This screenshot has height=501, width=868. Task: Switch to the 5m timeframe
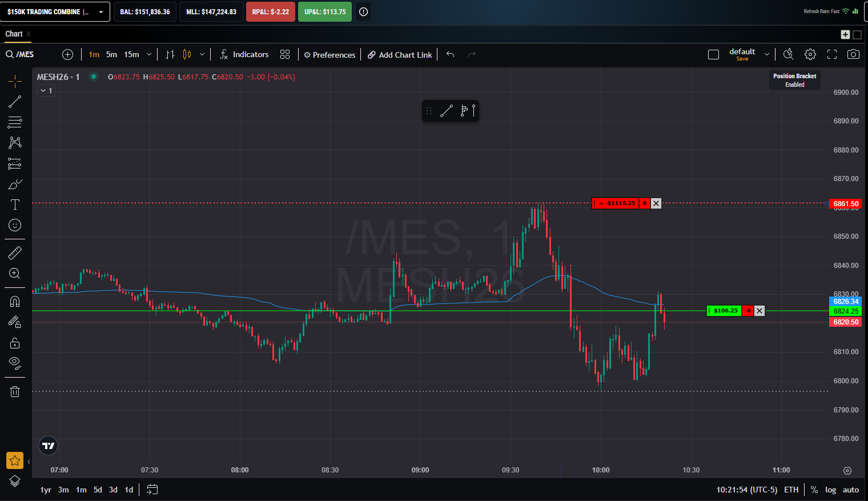(111, 55)
